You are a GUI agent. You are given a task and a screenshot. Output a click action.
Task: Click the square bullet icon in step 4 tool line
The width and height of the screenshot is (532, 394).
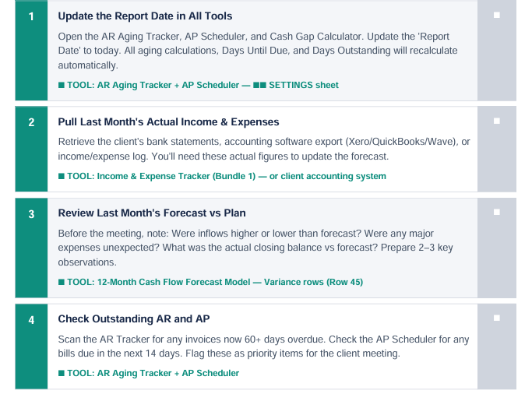click(x=61, y=373)
